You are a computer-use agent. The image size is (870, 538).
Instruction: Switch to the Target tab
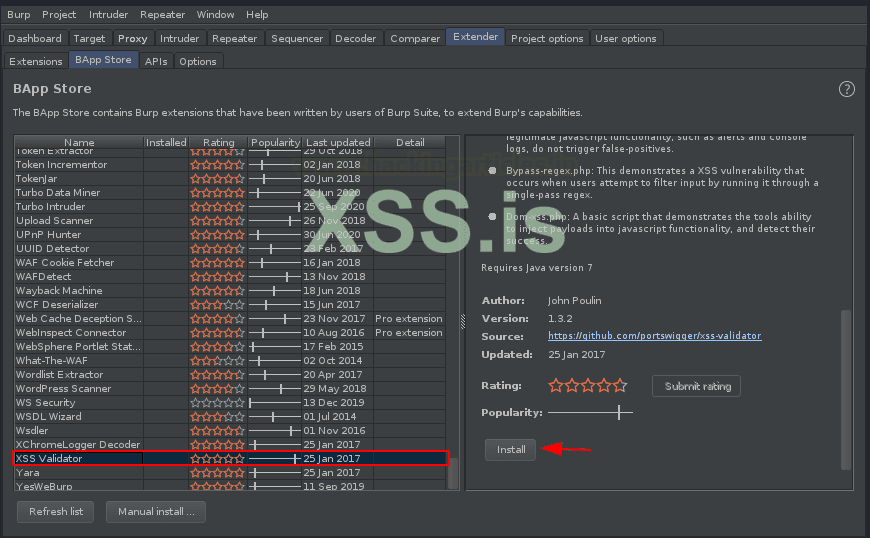click(x=89, y=38)
